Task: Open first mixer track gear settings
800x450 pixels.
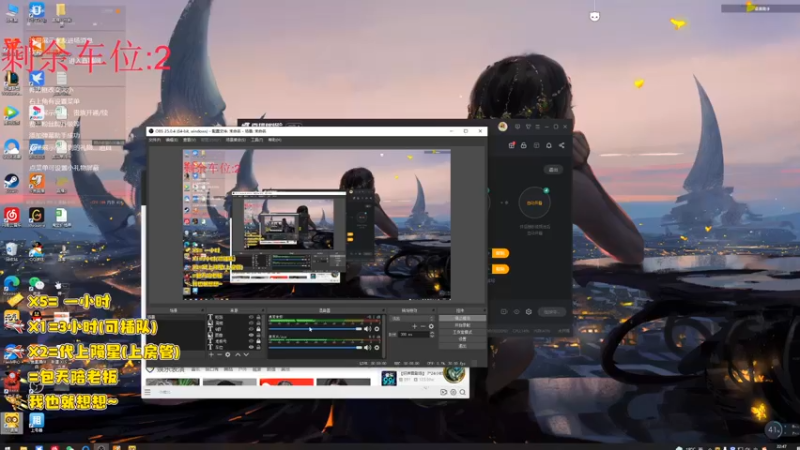Action: pos(377,329)
